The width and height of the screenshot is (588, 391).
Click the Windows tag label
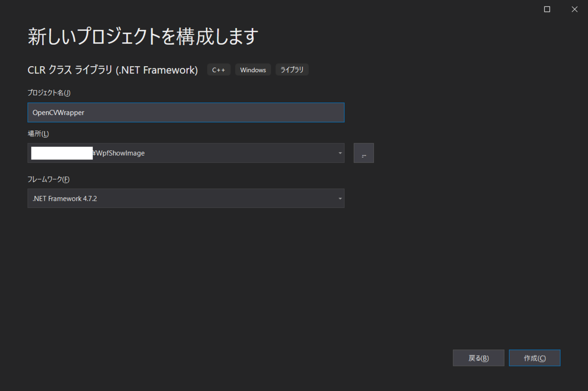253,70
